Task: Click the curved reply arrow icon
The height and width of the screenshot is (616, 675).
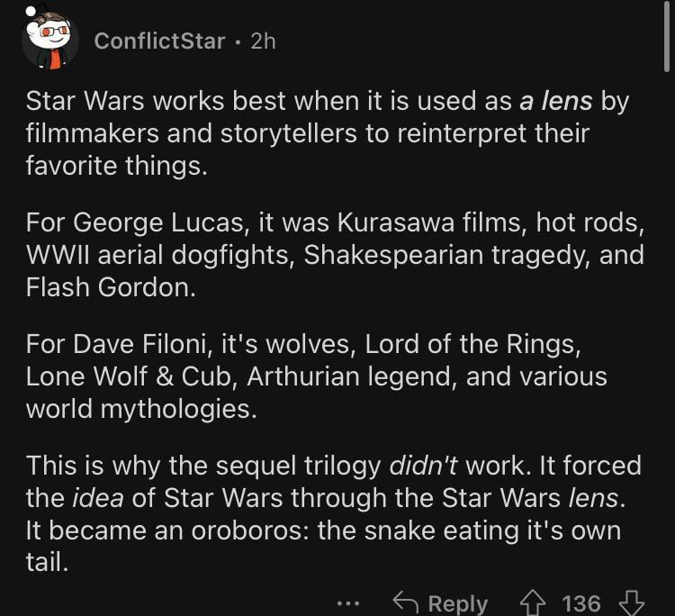Action: (x=406, y=602)
